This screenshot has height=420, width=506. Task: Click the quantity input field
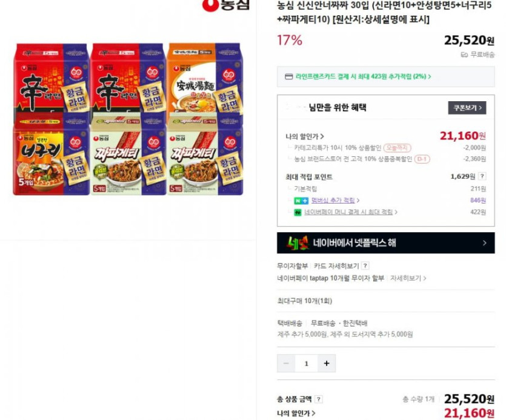point(306,364)
